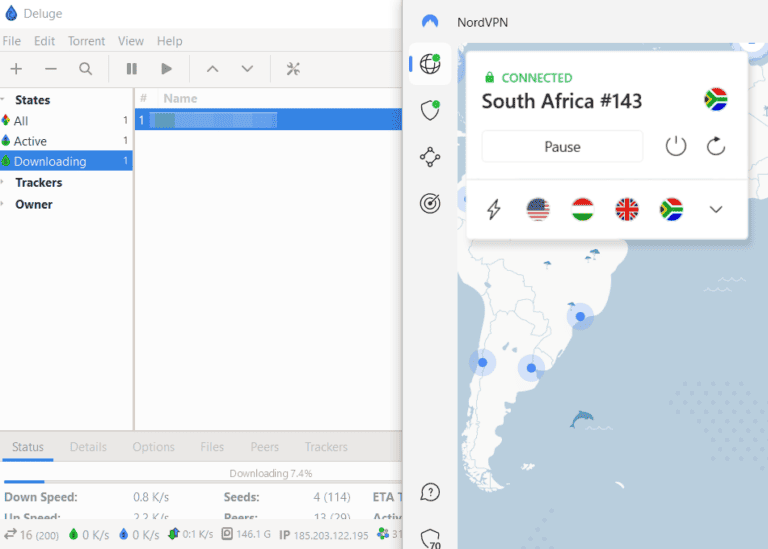768x549 pixels.
Task: Click the Pause button in NordVPN
Action: pyautogui.click(x=562, y=146)
